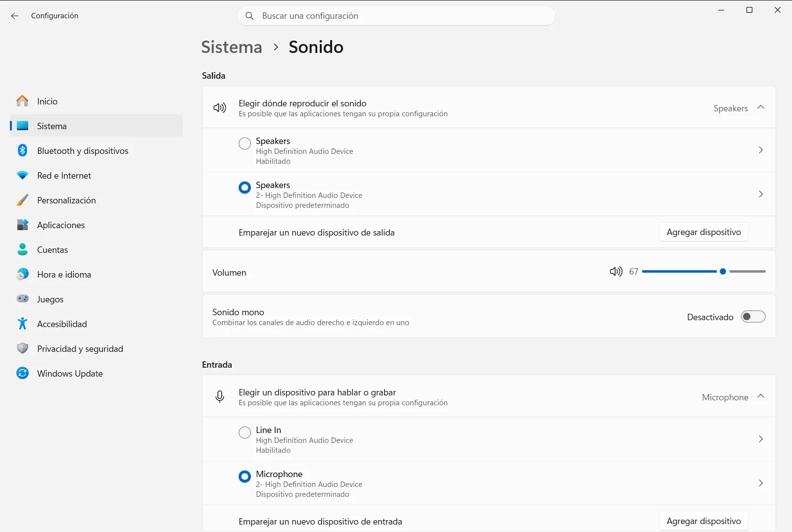Click the Privacidad y seguridad shield icon
This screenshot has height=532, width=792.
(22, 348)
